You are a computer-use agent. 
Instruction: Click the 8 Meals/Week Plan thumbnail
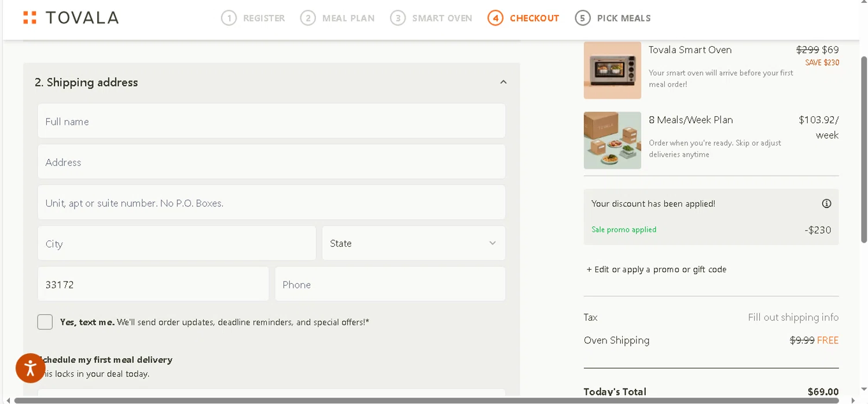tap(612, 140)
